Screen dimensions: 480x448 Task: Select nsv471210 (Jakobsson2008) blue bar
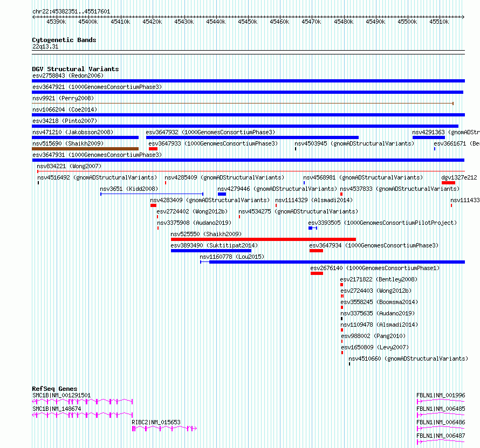pos(85,137)
